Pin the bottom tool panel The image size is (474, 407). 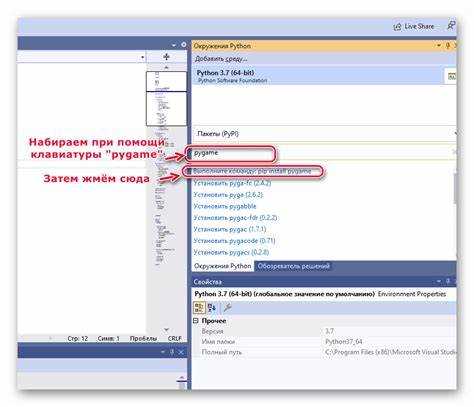pos(172,352)
